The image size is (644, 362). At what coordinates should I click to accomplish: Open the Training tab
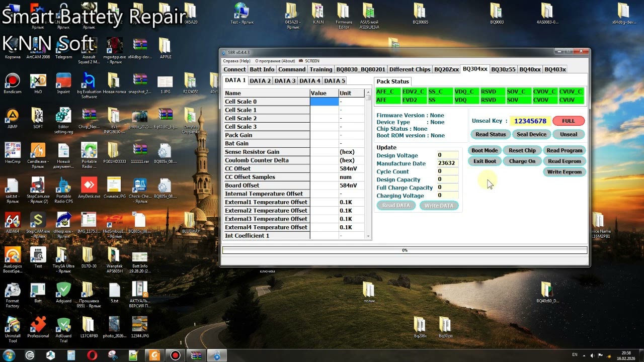(x=321, y=69)
